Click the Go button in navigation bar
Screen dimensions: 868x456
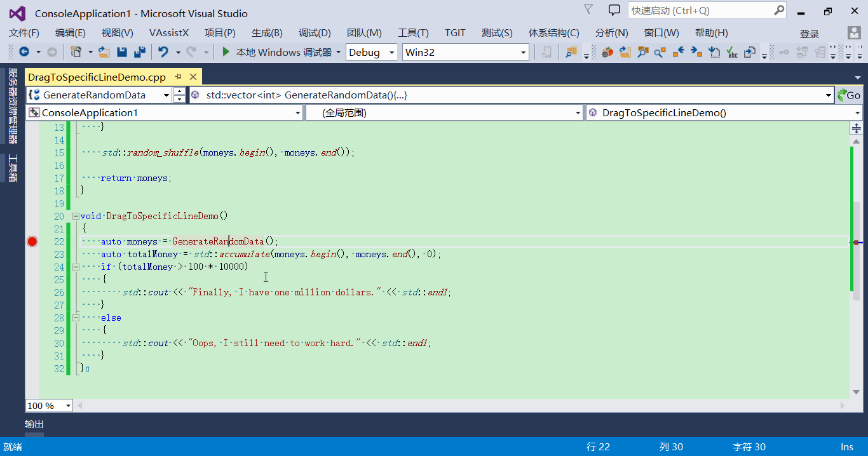(851, 95)
